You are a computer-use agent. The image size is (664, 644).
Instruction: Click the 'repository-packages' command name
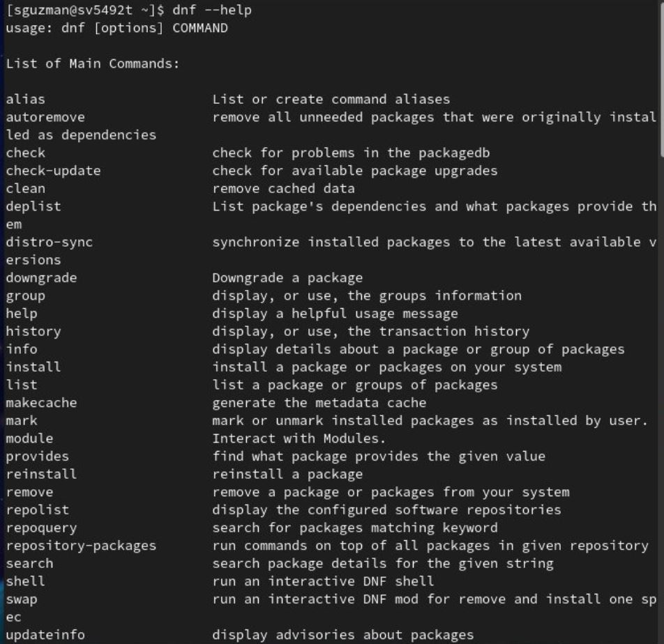coord(81,545)
